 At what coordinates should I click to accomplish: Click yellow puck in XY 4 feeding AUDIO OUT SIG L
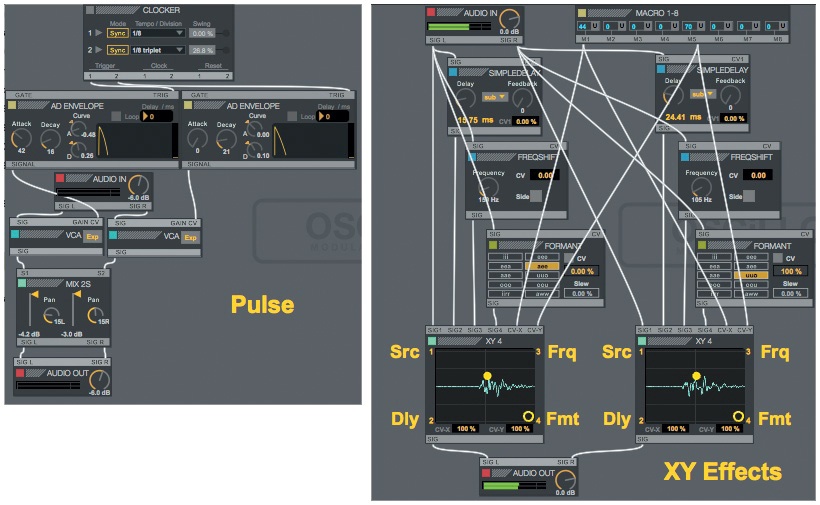(487, 376)
